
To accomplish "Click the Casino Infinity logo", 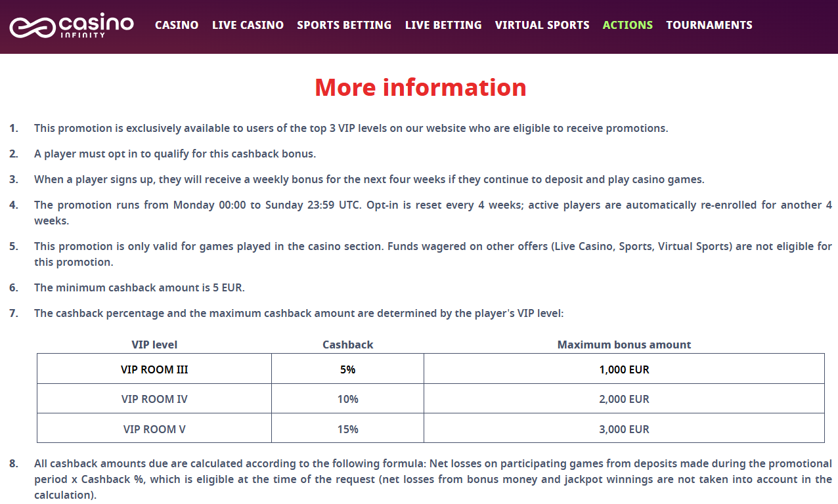I will pyautogui.click(x=71, y=26).
